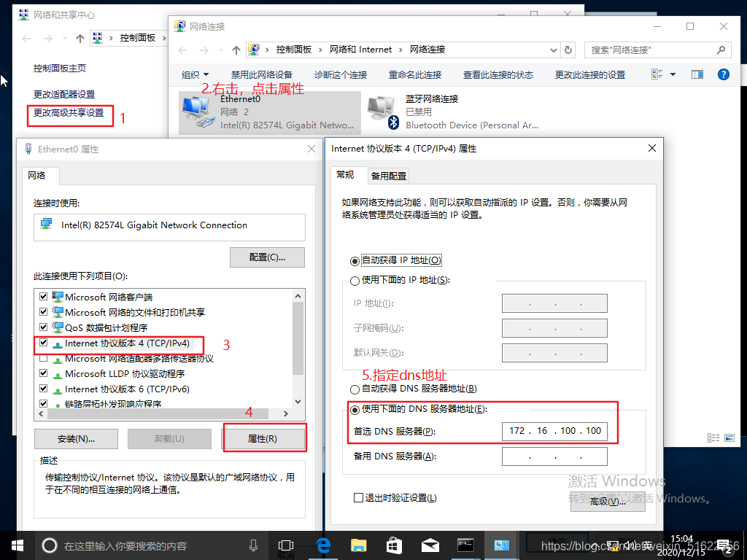Open view options dropdown arrow
Image resolution: width=747 pixels, height=560 pixels.
tap(673, 74)
